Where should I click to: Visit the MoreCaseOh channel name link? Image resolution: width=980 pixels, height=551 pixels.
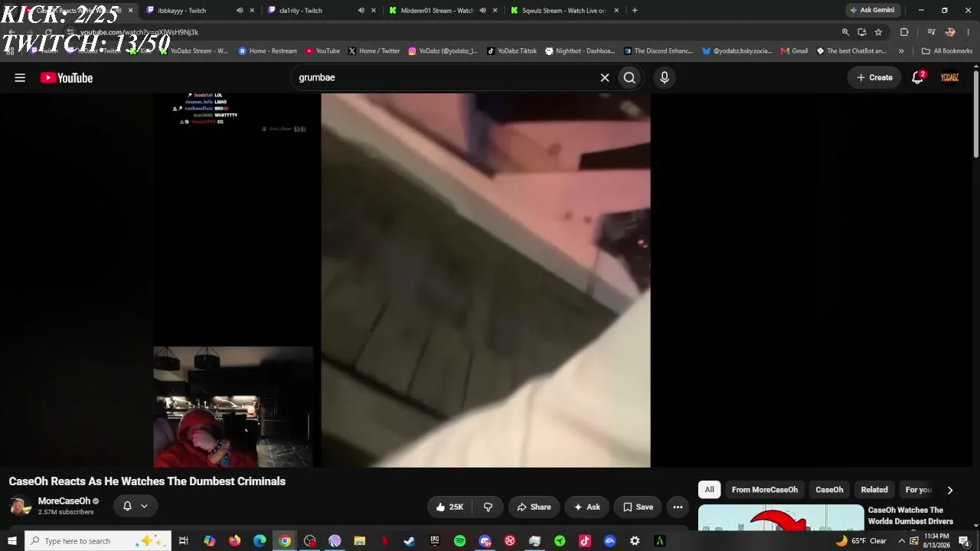click(64, 501)
